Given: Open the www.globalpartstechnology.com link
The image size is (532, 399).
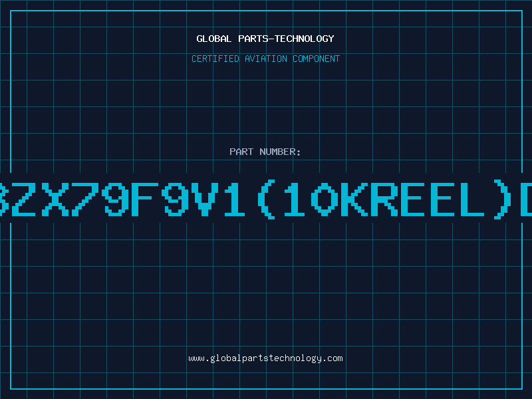Looking at the screenshot, I should pyautogui.click(x=265, y=358).
